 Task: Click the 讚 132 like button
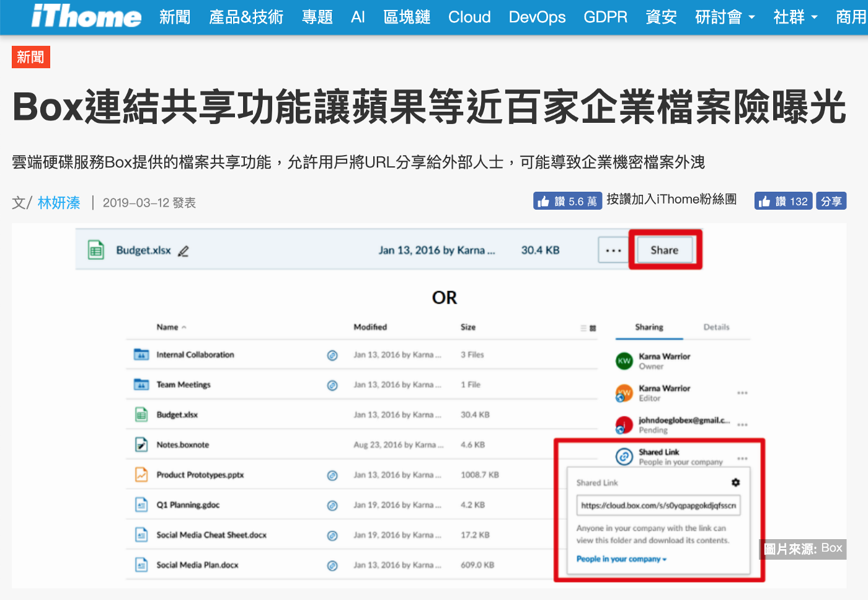point(783,201)
